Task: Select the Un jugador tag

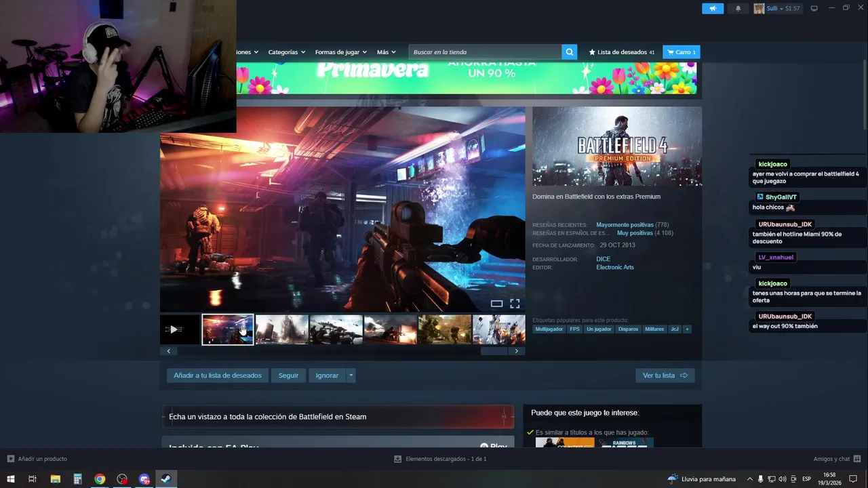Action: (x=599, y=329)
